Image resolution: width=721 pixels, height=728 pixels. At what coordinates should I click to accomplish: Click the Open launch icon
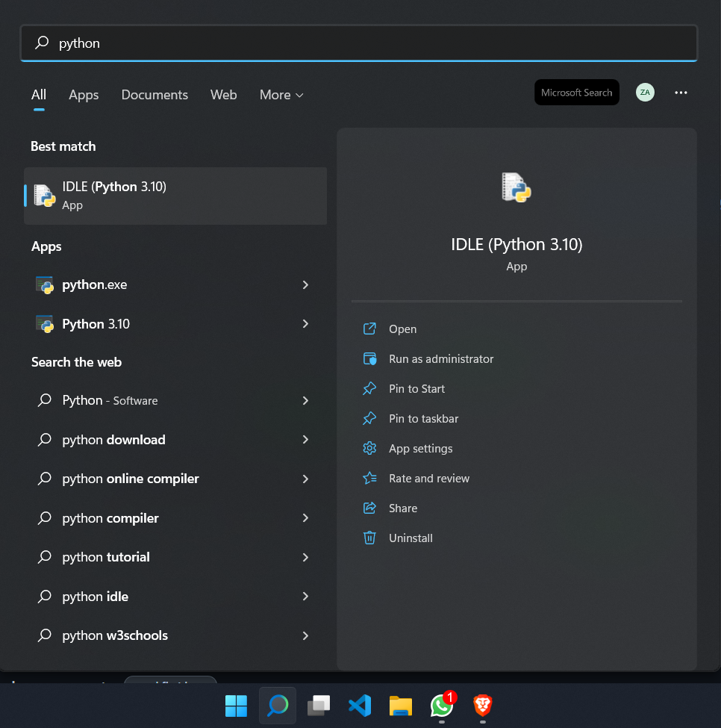[369, 329]
